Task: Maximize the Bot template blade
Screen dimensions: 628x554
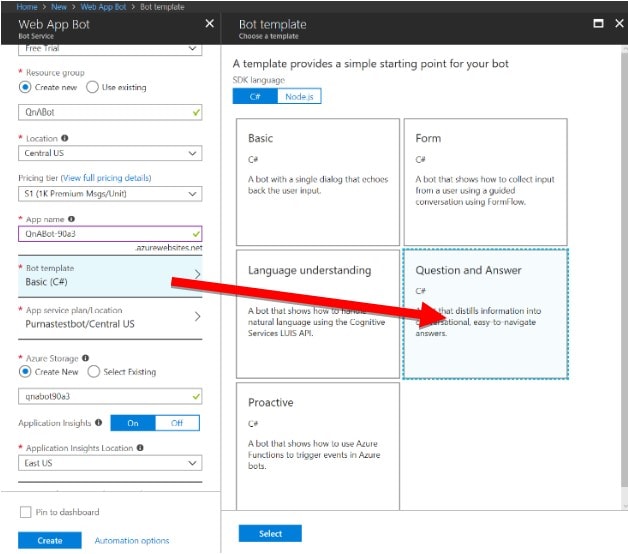Action: point(598,23)
